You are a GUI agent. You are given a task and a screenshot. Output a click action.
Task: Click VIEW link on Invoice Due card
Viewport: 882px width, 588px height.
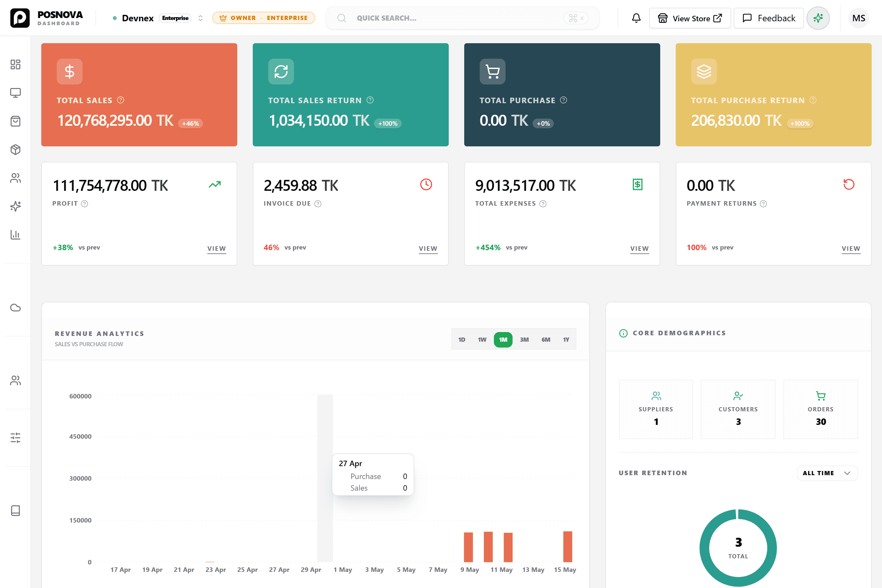(428, 249)
